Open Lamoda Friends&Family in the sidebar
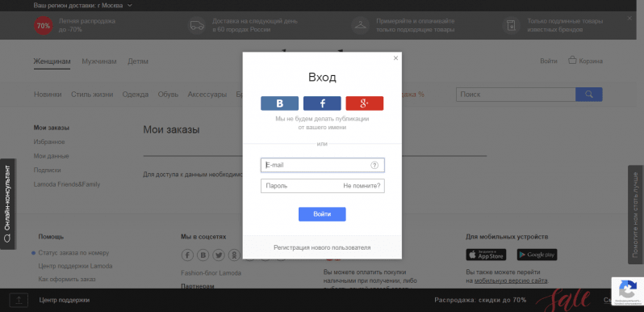Image resolution: width=644 pixels, height=312 pixels. coord(67,184)
